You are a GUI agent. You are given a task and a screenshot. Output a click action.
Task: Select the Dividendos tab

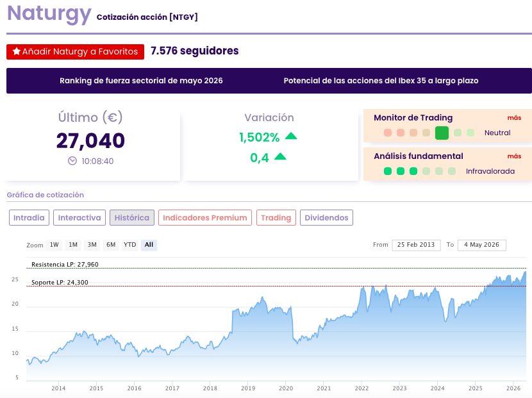326,217
